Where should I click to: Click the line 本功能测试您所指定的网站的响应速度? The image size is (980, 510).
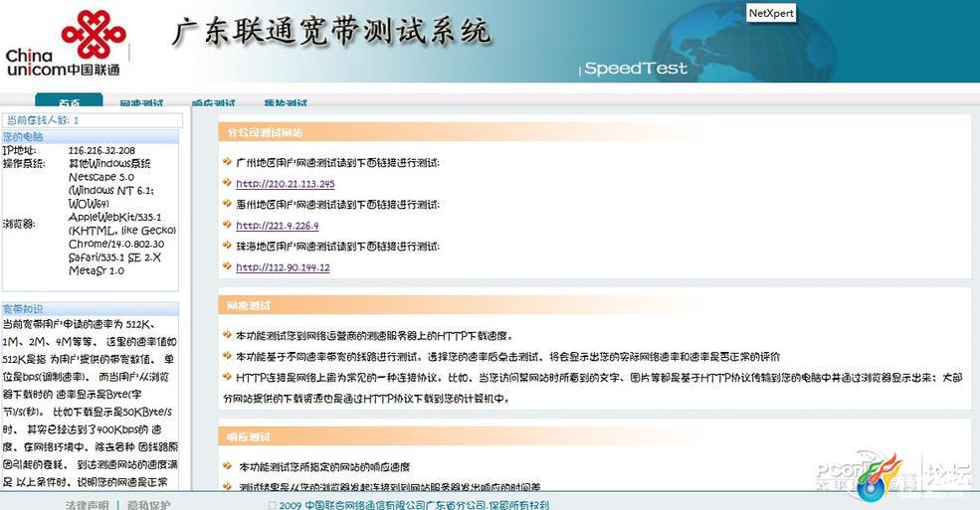click(x=324, y=467)
